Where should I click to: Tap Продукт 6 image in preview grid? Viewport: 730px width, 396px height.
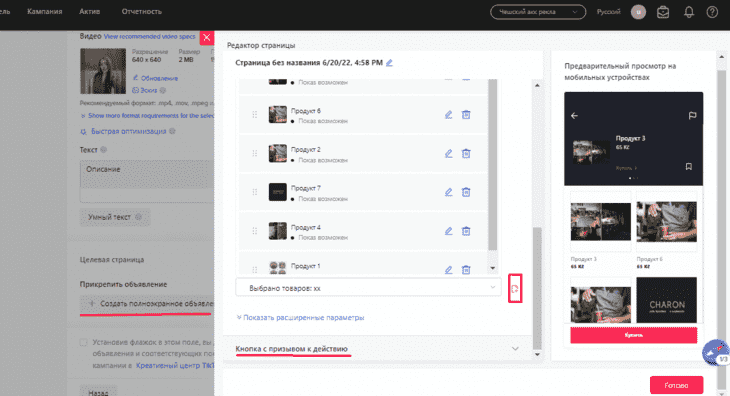(667, 221)
